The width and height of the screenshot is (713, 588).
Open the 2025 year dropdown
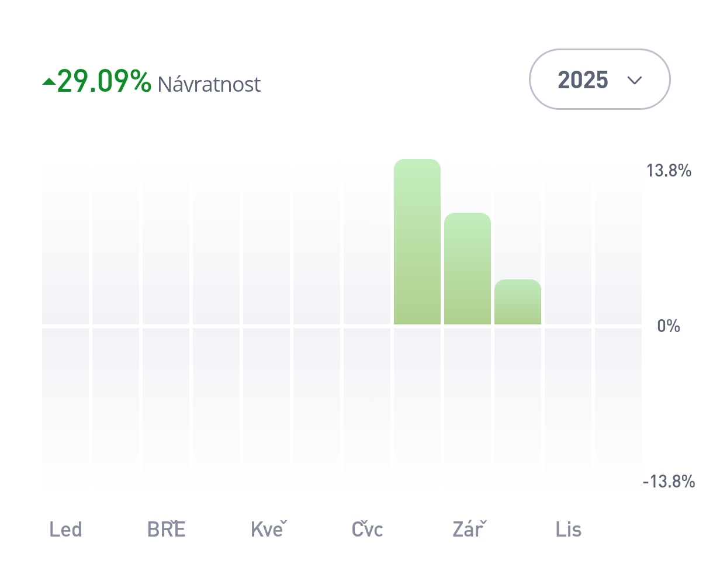point(599,79)
